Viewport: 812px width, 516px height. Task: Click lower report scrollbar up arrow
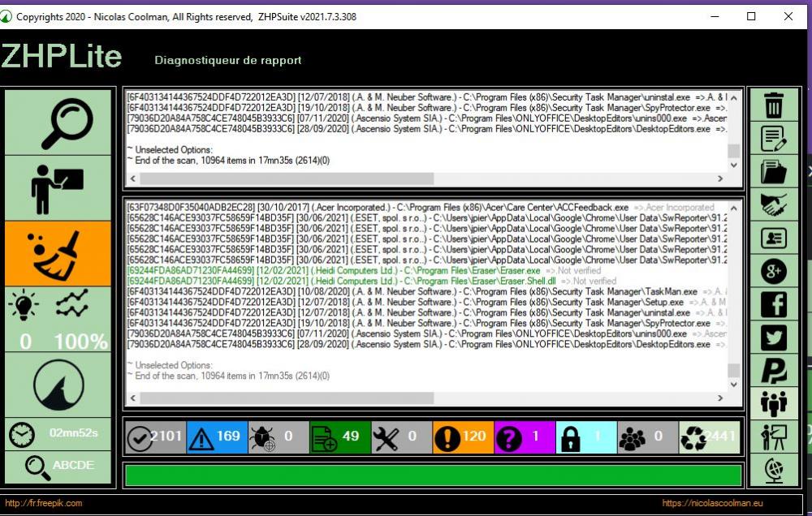tap(734, 208)
